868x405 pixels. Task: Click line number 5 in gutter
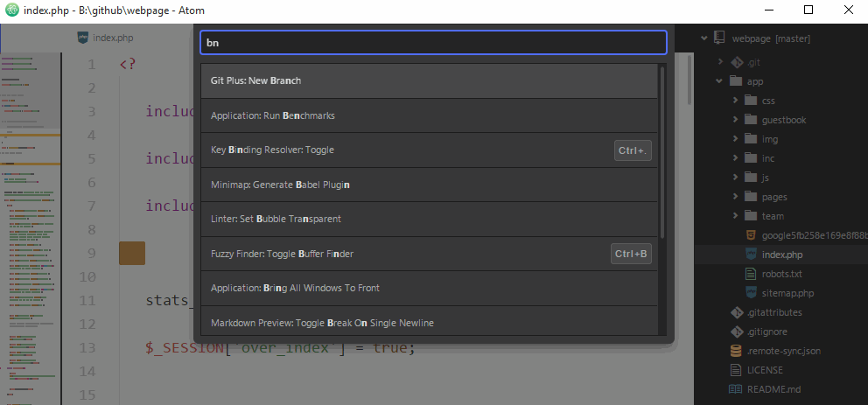[91, 159]
